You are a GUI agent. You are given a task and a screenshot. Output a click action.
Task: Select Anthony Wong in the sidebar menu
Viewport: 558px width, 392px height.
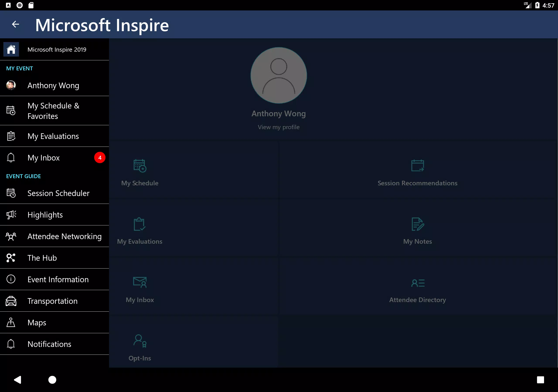pos(54,86)
